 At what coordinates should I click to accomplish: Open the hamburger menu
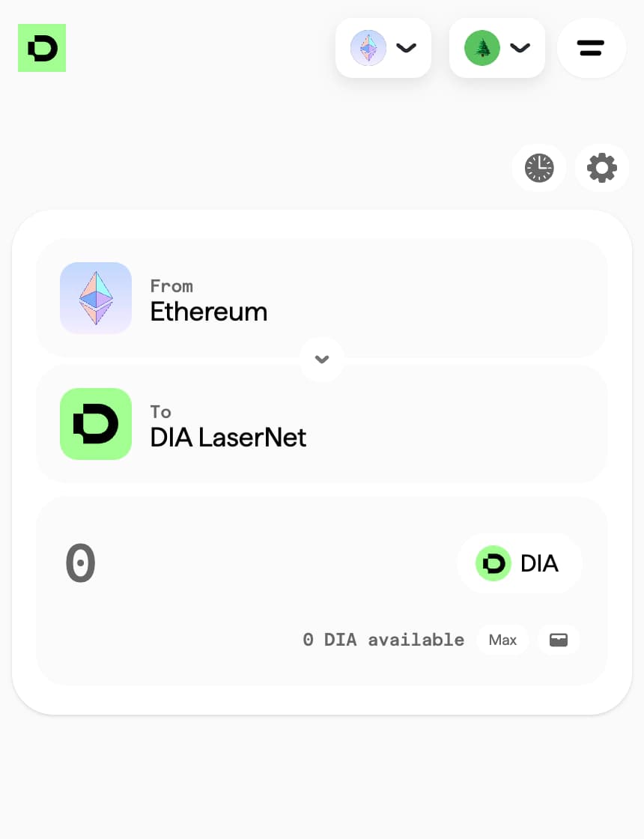(x=591, y=48)
